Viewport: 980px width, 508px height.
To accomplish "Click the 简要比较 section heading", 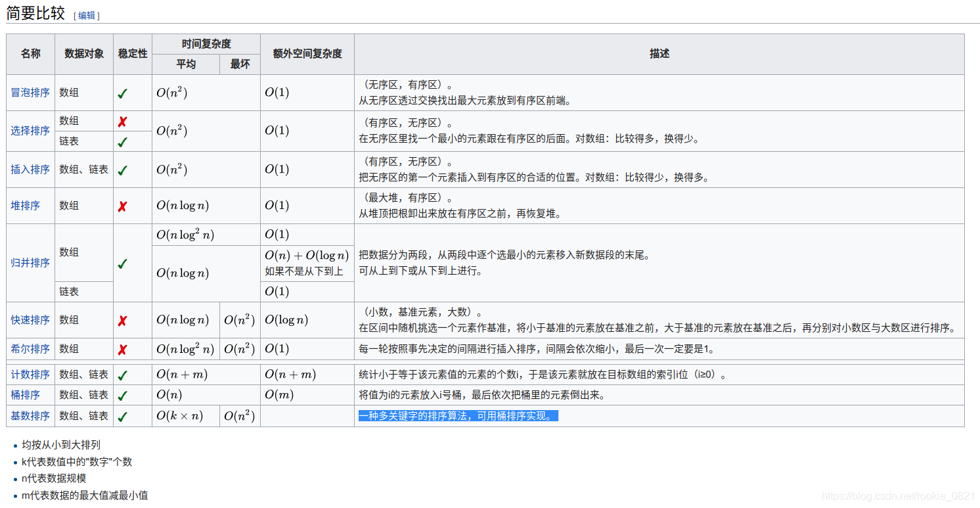I will (x=35, y=12).
